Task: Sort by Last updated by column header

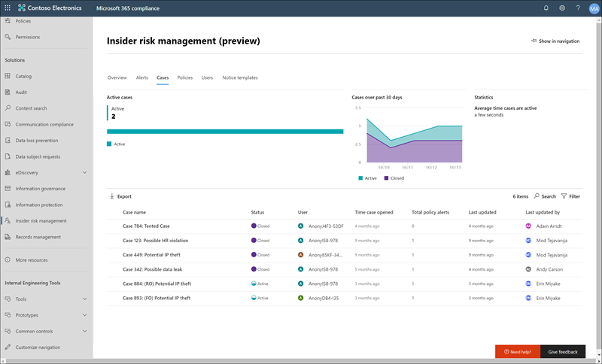Action: (543, 212)
